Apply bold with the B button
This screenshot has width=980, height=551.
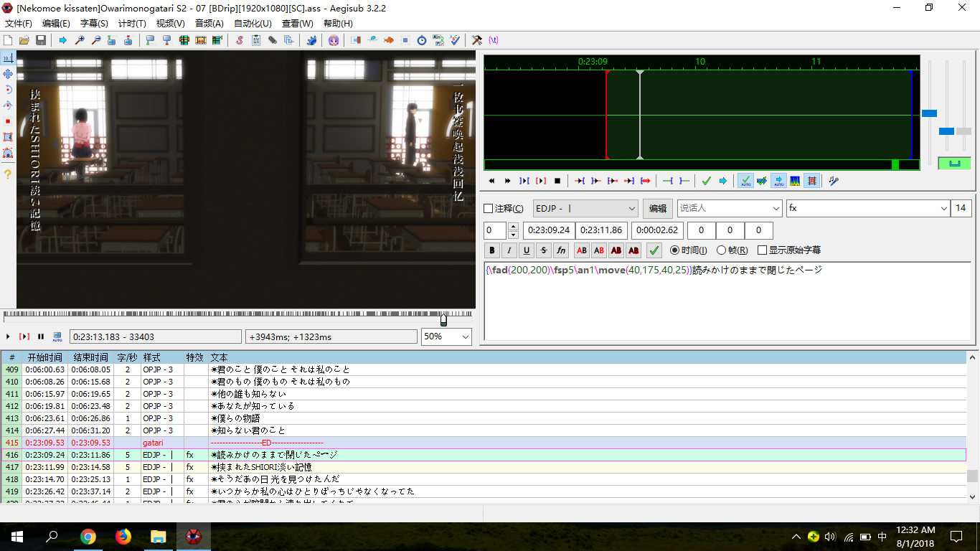[x=492, y=250]
